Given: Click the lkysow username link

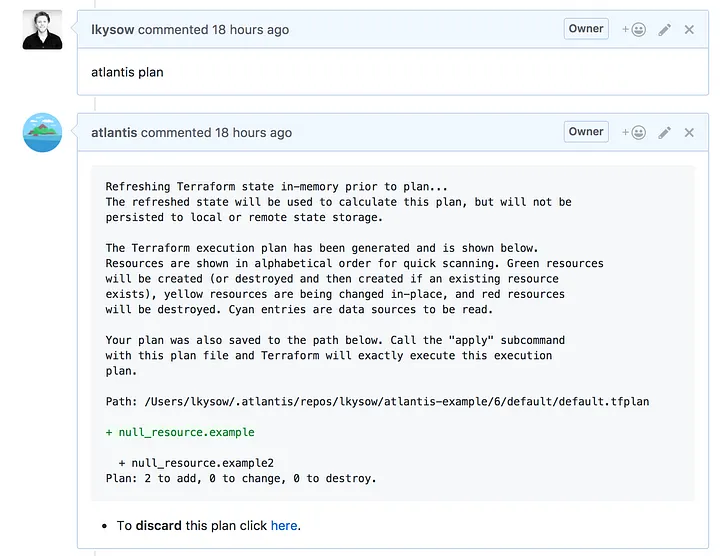Looking at the screenshot, I should click(112, 30).
